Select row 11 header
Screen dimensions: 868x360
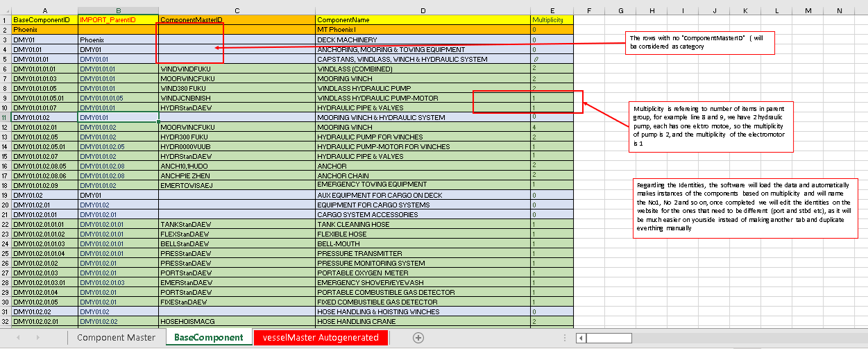6,117
